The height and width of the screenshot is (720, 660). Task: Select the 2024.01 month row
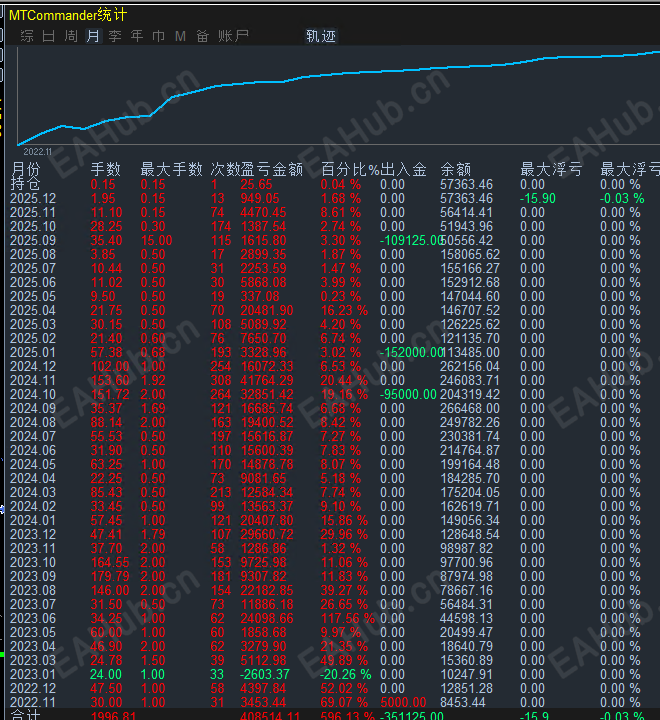point(330,520)
